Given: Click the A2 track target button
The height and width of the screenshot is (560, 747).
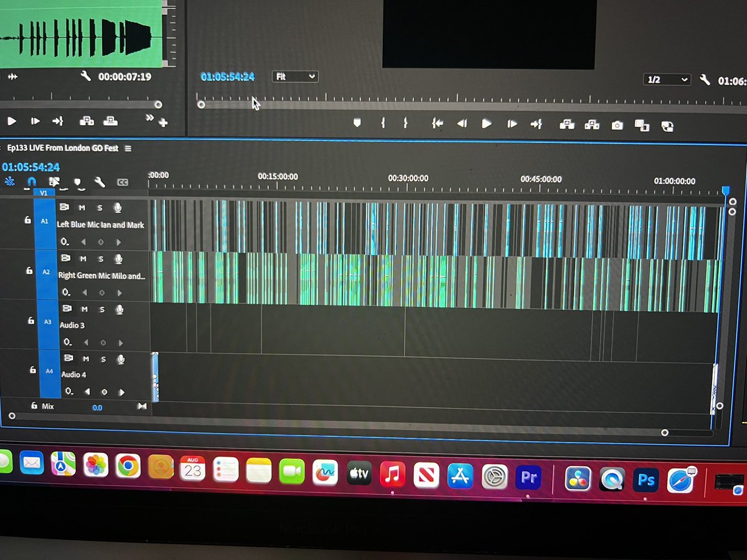Looking at the screenshot, I should [x=45, y=272].
